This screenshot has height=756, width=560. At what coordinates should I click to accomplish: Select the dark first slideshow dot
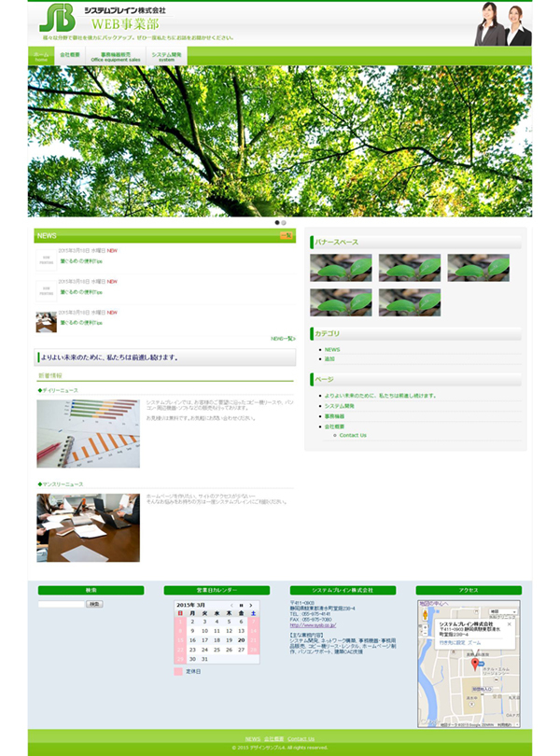277,223
